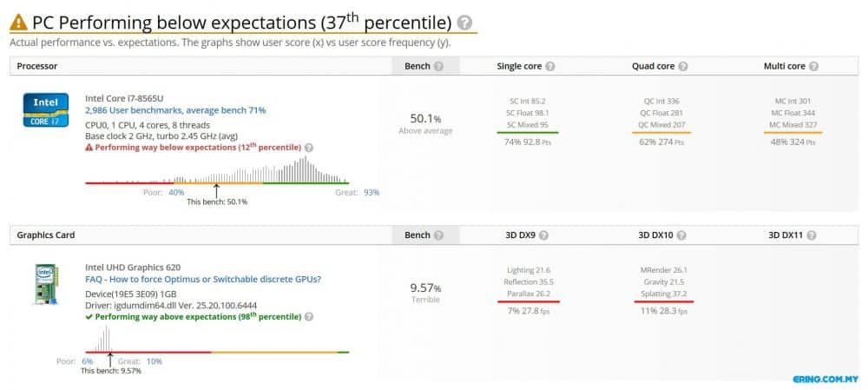
Task: Select the processor Bench column header
Action: coord(425,67)
